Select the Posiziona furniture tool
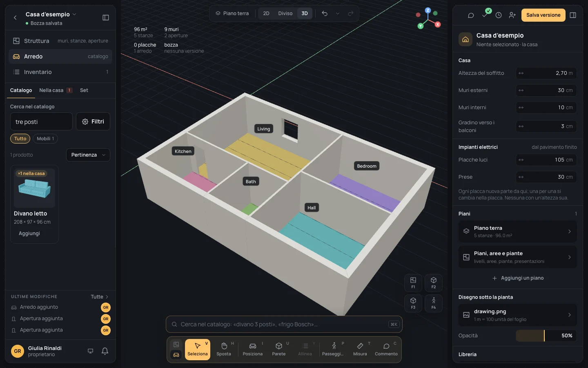 [253, 350]
